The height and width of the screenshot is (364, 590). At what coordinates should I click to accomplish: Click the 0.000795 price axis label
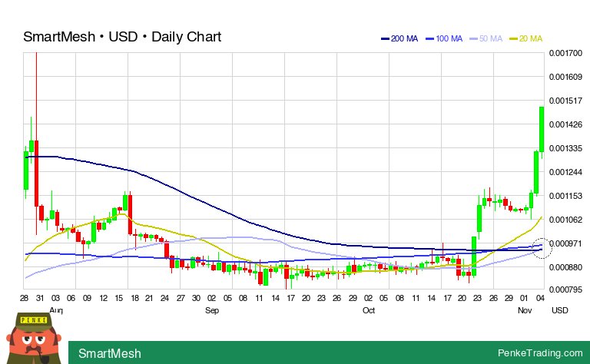[565, 290]
